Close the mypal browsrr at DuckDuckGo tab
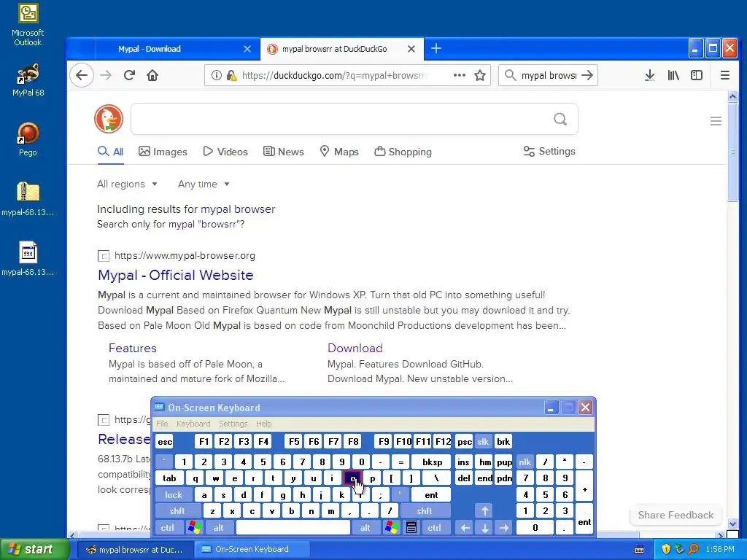Image resolution: width=747 pixels, height=560 pixels. point(411,49)
